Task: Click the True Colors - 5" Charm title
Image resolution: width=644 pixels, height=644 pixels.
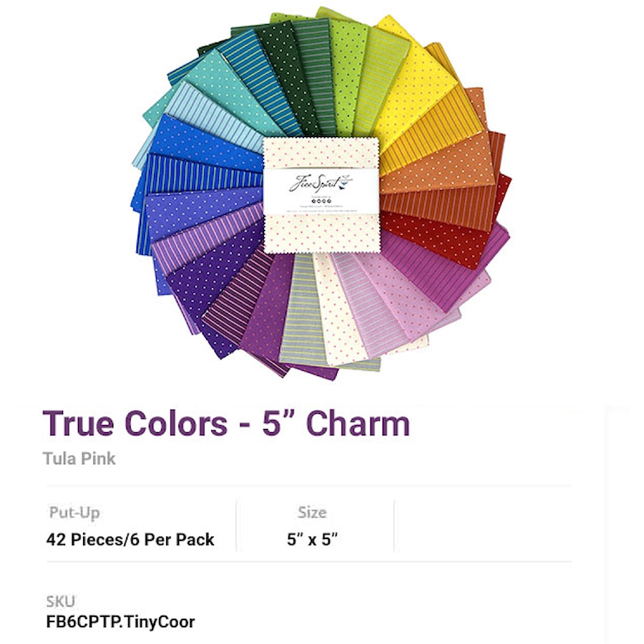Action: 226,423
